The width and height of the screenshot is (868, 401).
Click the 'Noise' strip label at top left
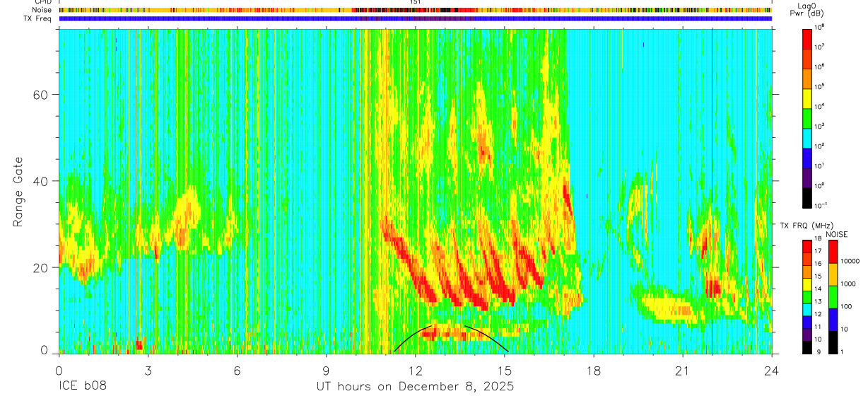click(x=41, y=10)
